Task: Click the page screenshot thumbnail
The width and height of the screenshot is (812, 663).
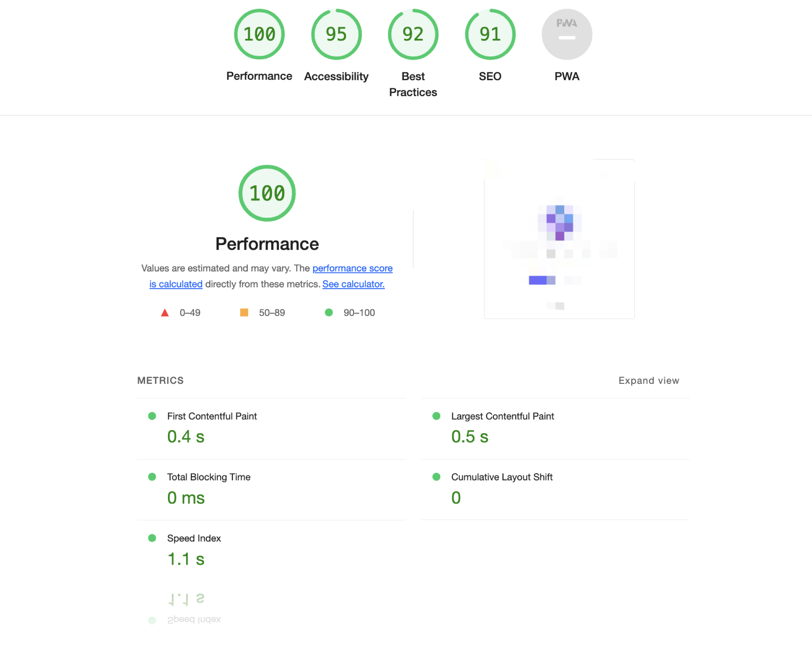Action: tap(559, 239)
